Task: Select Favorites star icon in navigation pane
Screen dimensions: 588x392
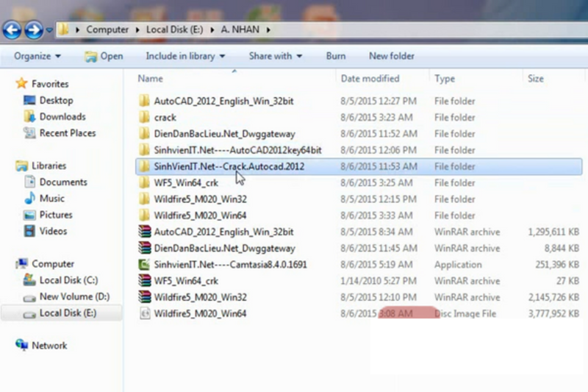Action: point(22,83)
